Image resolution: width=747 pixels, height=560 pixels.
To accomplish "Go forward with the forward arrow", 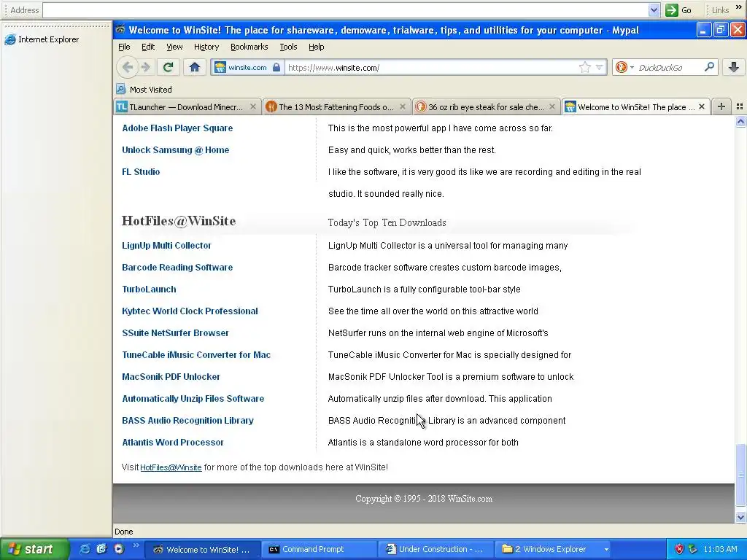I will click(x=146, y=67).
